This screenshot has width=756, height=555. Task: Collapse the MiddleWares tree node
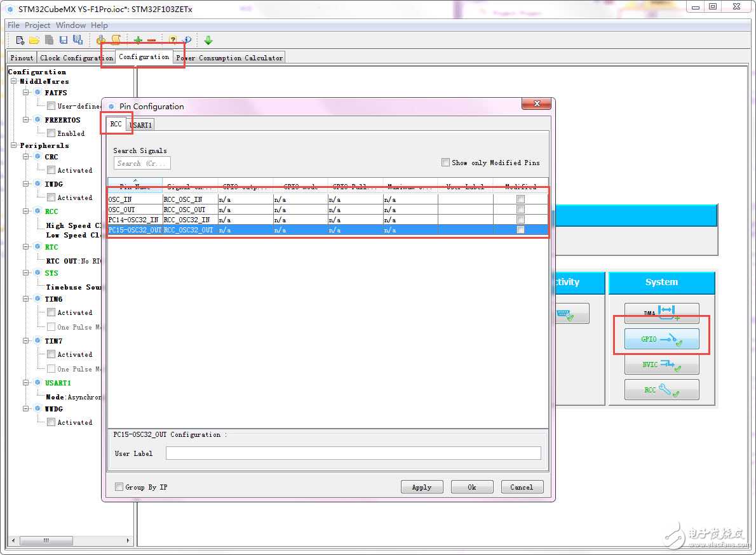coord(14,81)
